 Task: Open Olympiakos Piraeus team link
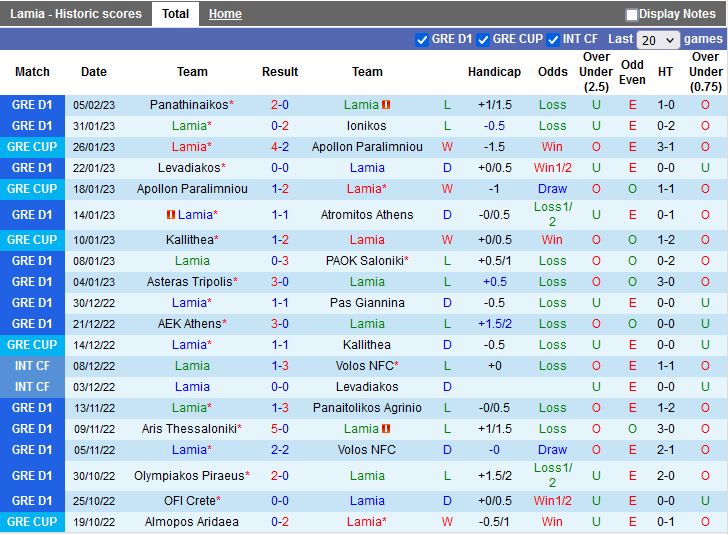pyautogui.click(x=189, y=476)
